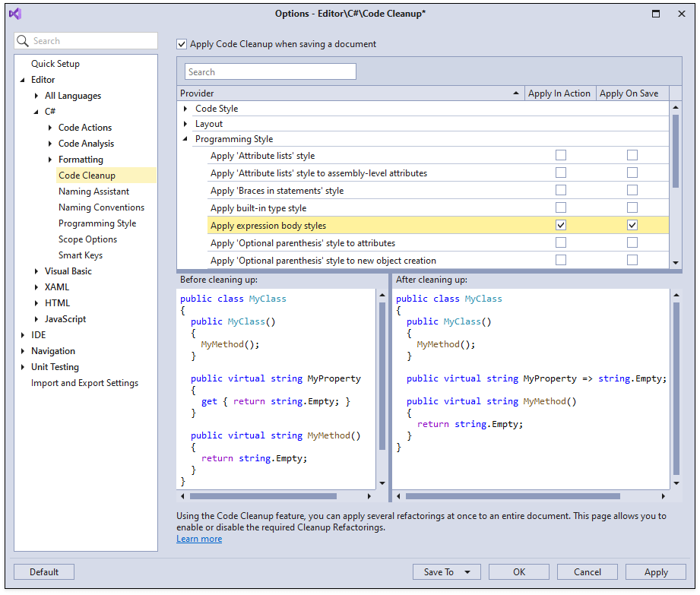
Task: Collapse the Programming Style provider group
Action: click(185, 139)
